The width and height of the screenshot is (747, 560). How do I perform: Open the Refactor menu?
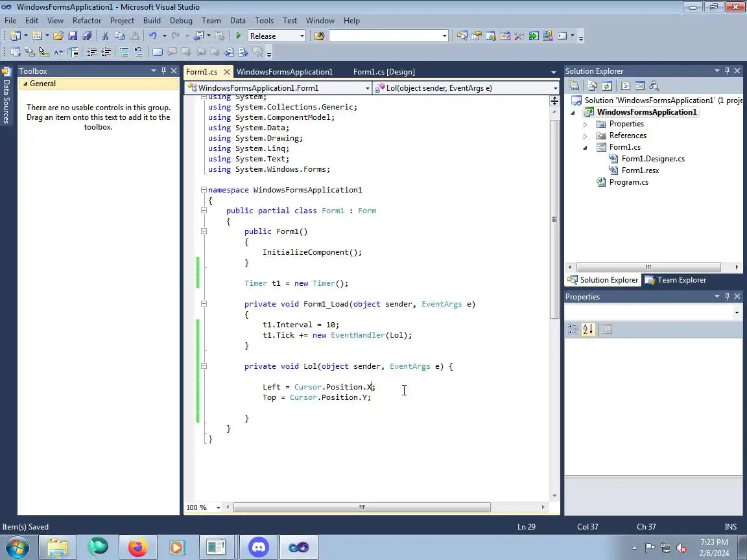pos(87,21)
